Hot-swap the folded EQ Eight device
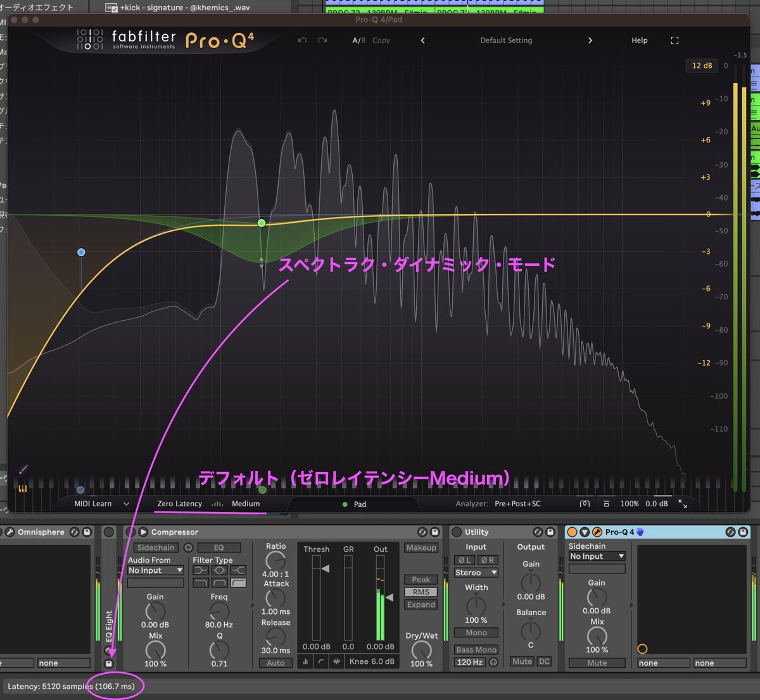 click(x=109, y=651)
